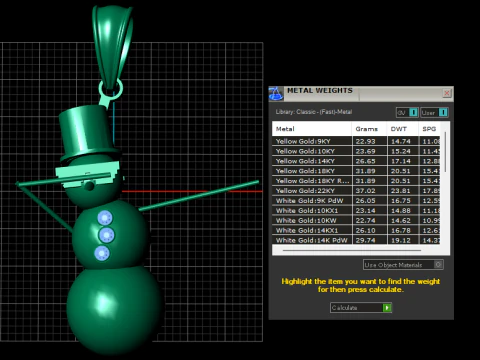Screen dimensions: 480x360
Task: Click the Library: Classic - (Fast)-Metal label
Action: point(314,112)
